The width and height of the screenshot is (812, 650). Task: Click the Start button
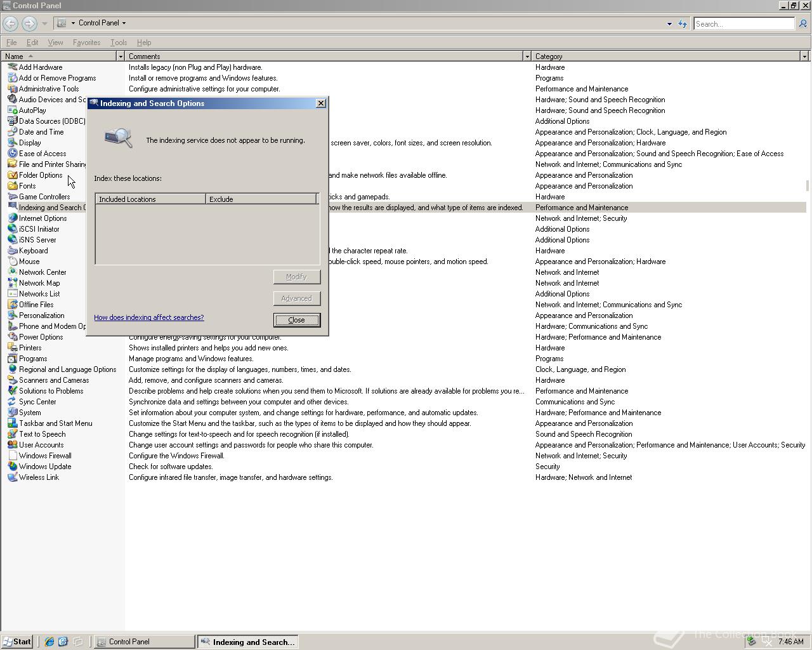click(17, 642)
